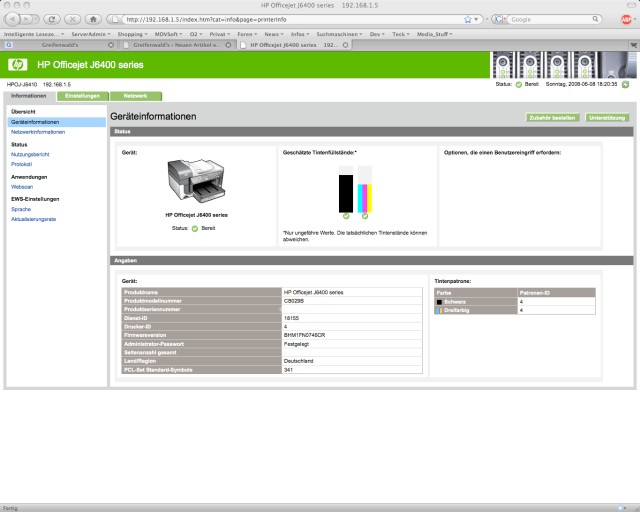Open the Protokoll link
Screen dimensions: 640x512
tap(21, 164)
